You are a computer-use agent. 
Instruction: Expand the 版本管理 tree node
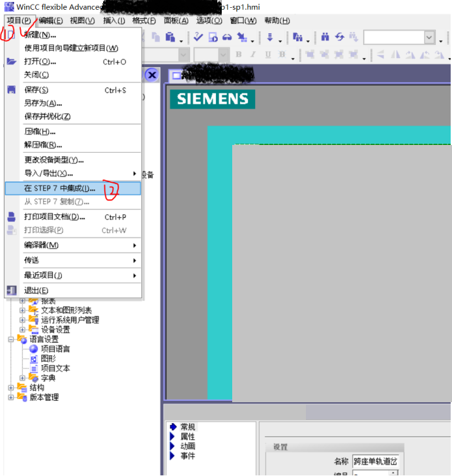(x=10, y=398)
